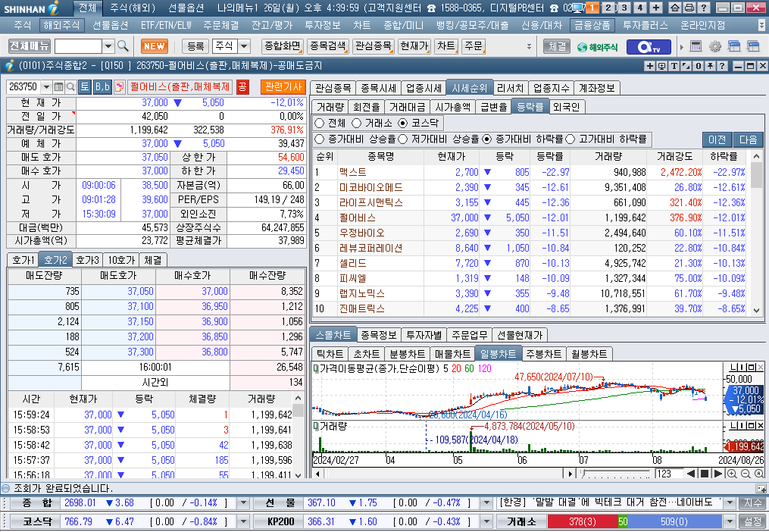This screenshot has height=532, width=769.
Task: Switch to the 관심종목 tab
Action: point(333,88)
